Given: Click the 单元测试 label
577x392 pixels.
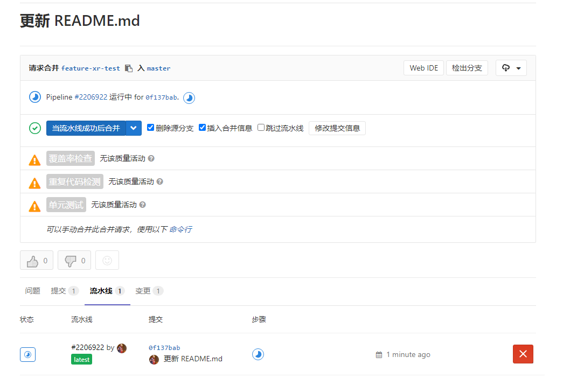Looking at the screenshot, I should pos(66,205).
